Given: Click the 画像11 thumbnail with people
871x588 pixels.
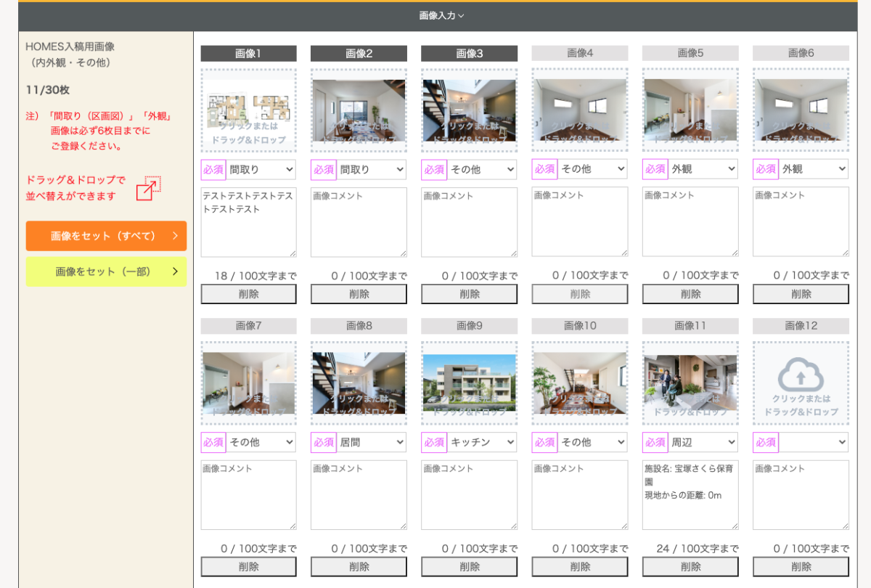Looking at the screenshot, I should (690, 383).
